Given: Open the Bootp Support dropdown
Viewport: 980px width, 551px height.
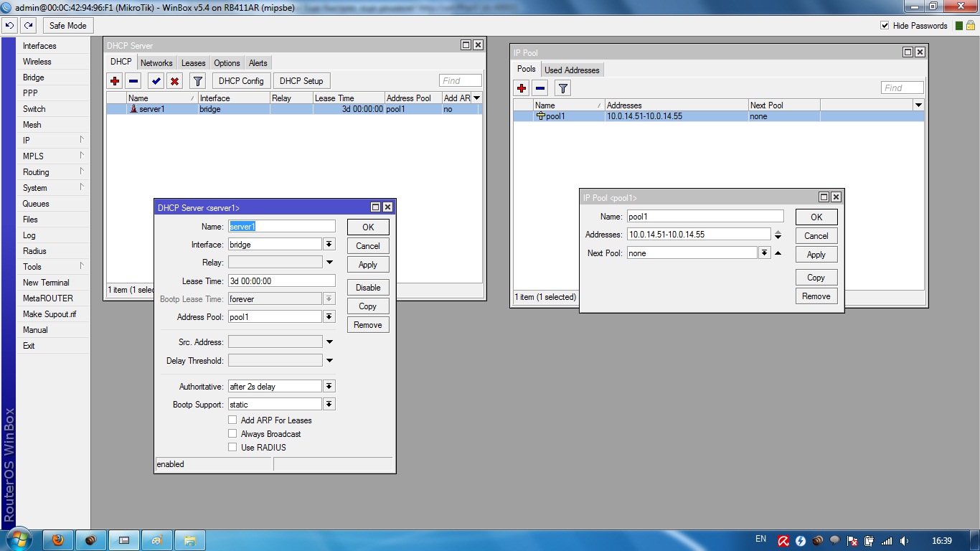Looking at the screenshot, I should pyautogui.click(x=329, y=405).
